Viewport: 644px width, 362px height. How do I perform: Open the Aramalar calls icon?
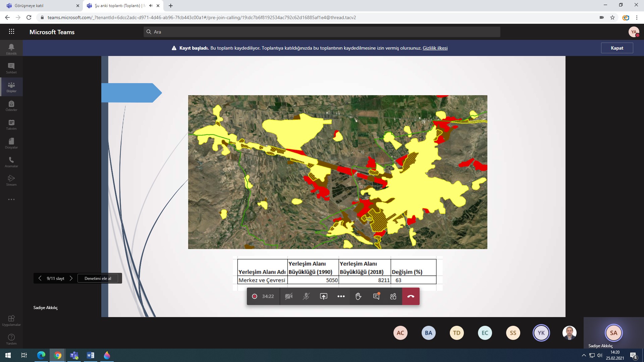(x=11, y=162)
